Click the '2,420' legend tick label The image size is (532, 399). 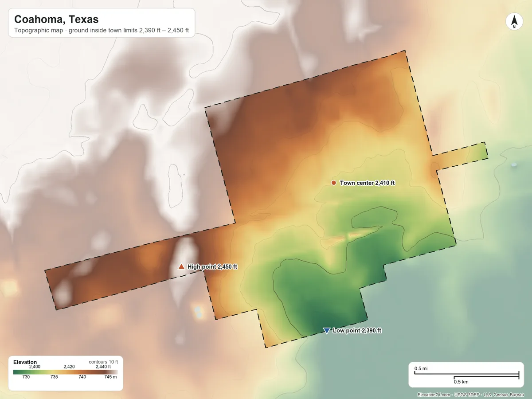69,367
